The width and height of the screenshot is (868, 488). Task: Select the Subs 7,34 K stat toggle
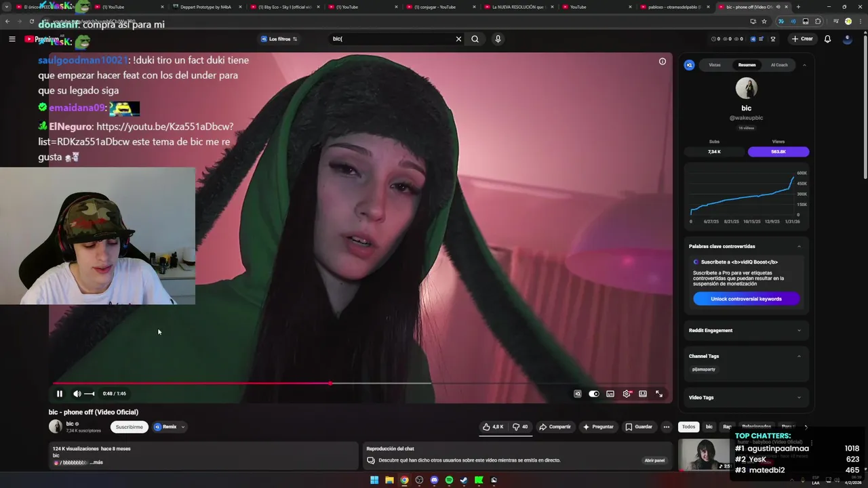(x=714, y=152)
